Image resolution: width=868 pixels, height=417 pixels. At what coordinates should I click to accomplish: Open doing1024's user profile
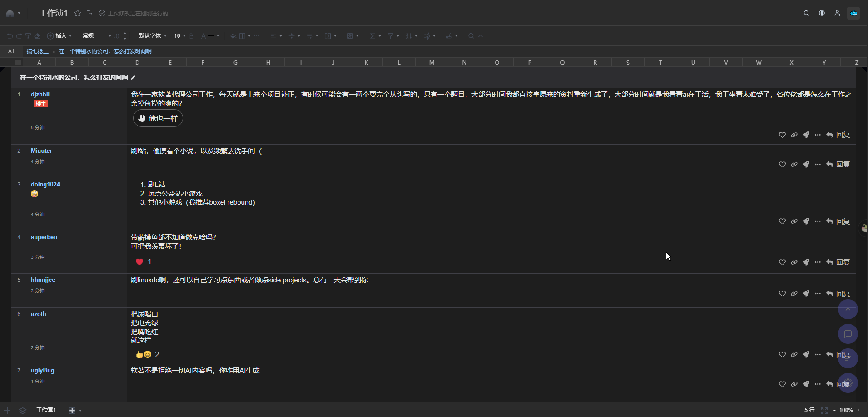pos(45,185)
